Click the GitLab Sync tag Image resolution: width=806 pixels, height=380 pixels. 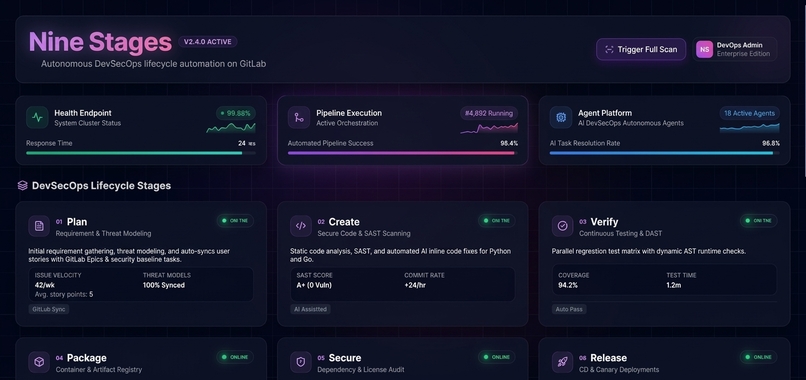tap(49, 309)
